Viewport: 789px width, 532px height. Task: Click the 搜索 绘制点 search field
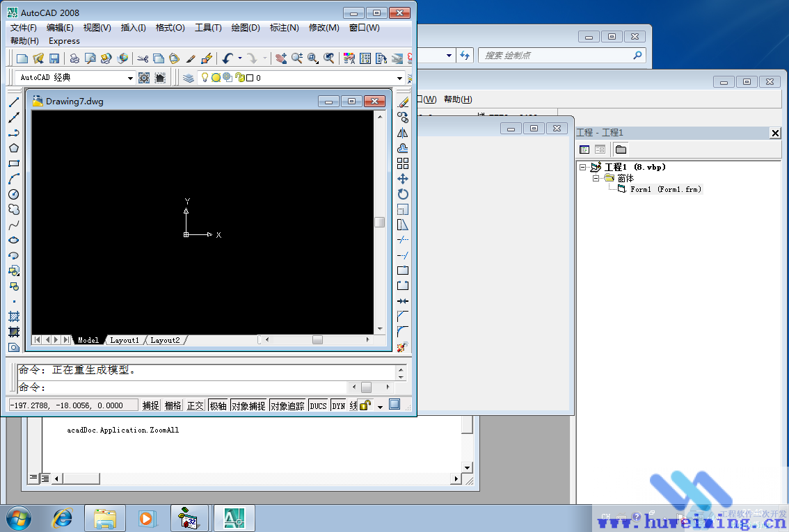[x=561, y=56]
